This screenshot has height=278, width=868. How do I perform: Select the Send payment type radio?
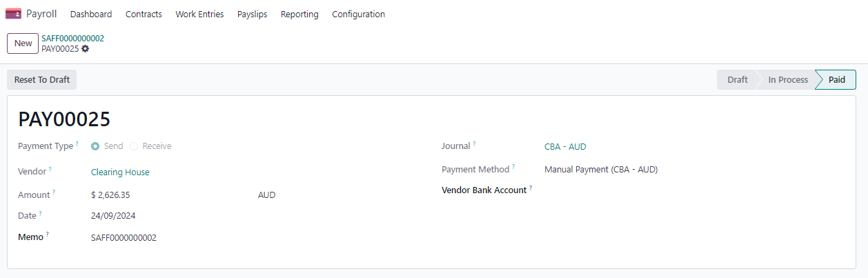[x=95, y=146]
